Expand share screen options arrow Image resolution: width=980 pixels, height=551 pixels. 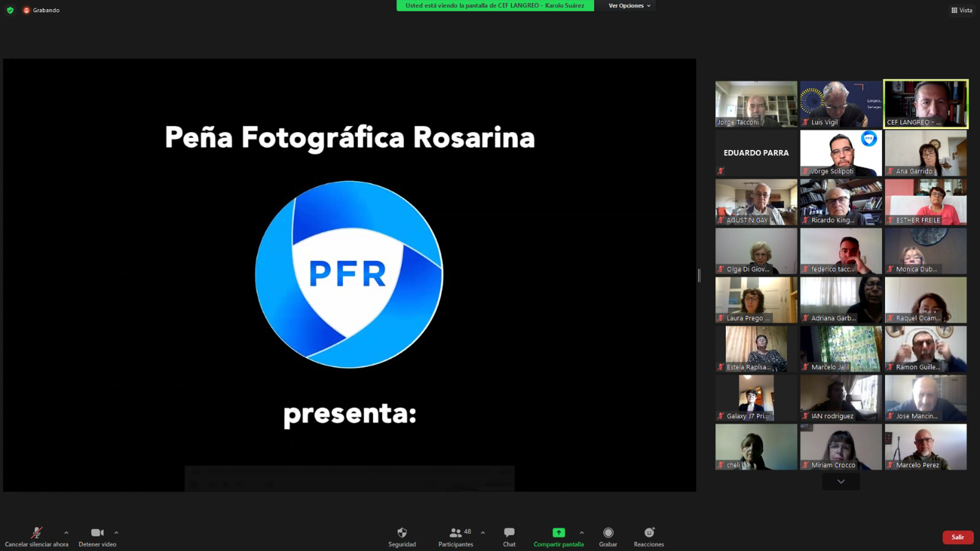[x=582, y=533]
